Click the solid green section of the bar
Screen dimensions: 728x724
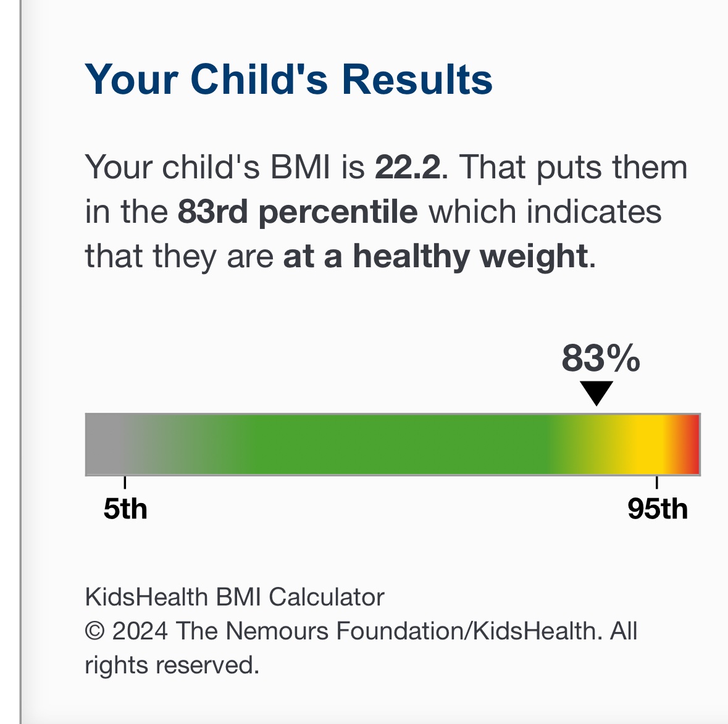[x=395, y=444]
